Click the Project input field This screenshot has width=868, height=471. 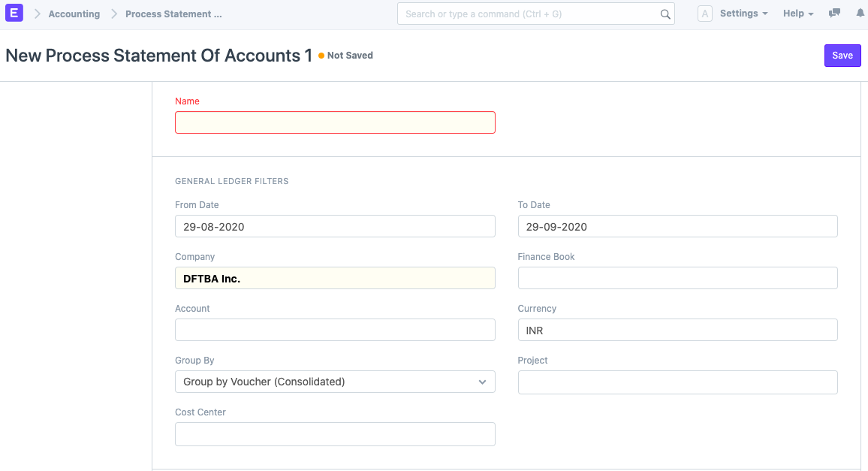click(x=677, y=382)
